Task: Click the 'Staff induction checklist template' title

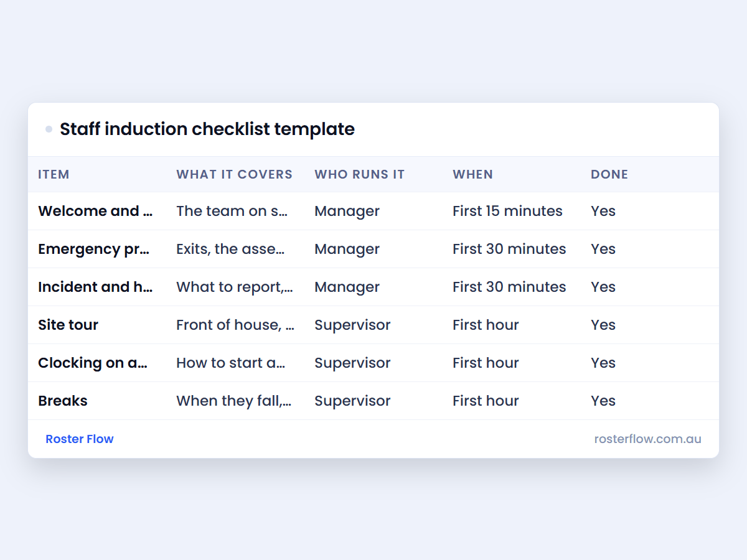Action: click(207, 129)
